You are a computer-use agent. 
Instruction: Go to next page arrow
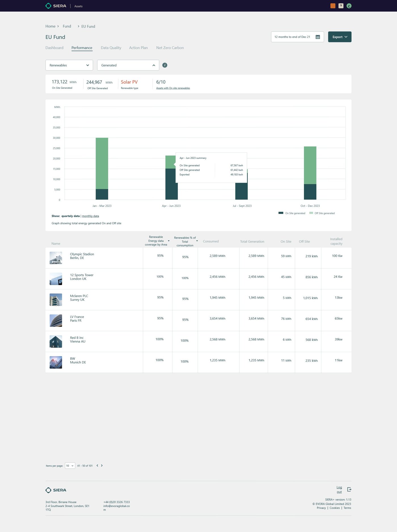(x=102, y=466)
